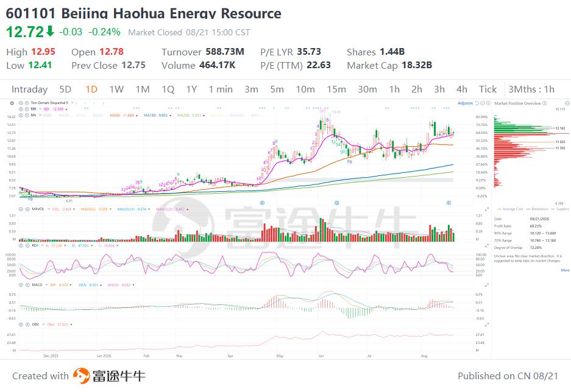Close the KDJ indicator panel
This screenshot has width=571, height=392.
(27, 245)
